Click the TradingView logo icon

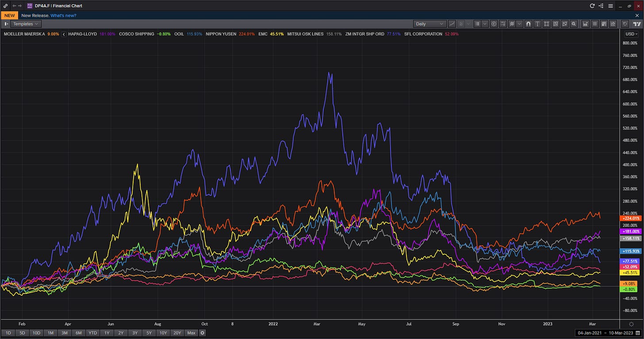[637, 24]
